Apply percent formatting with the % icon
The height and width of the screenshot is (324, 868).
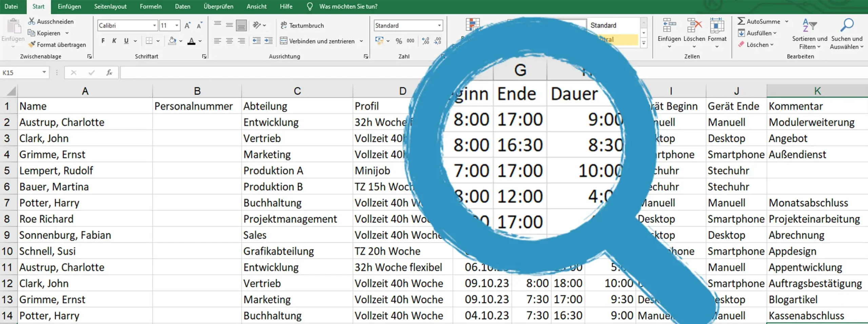(398, 41)
